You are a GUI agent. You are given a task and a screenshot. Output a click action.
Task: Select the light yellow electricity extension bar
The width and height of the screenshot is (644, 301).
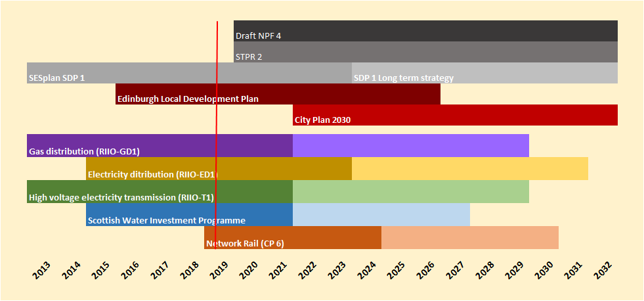[x=469, y=169]
